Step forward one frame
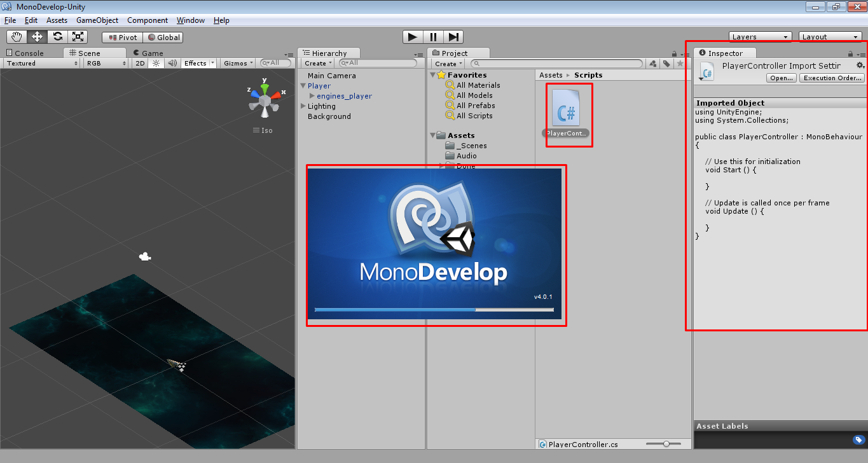Screen dimensions: 868x463 coord(453,37)
